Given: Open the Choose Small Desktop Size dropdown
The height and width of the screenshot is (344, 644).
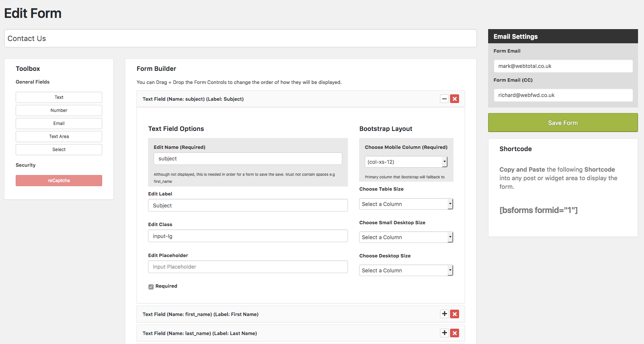Looking at the screenshot, I should pos(406,237).
